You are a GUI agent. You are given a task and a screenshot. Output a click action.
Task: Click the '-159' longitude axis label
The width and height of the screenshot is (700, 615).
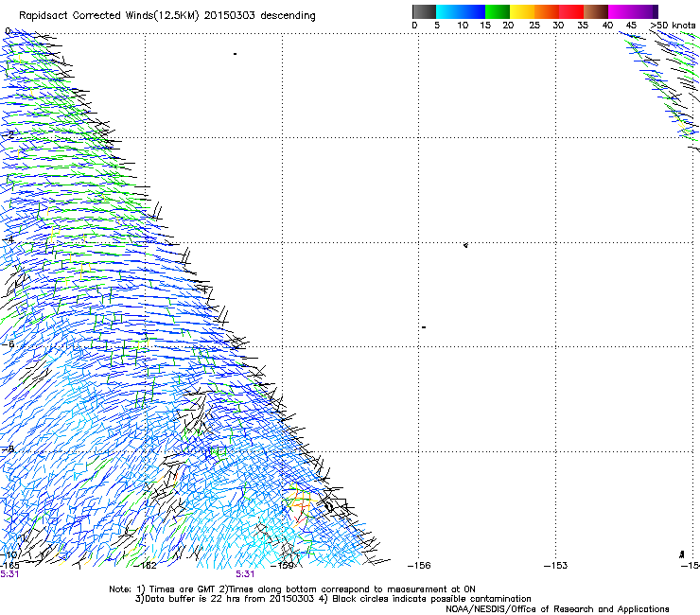pos(283,566)
